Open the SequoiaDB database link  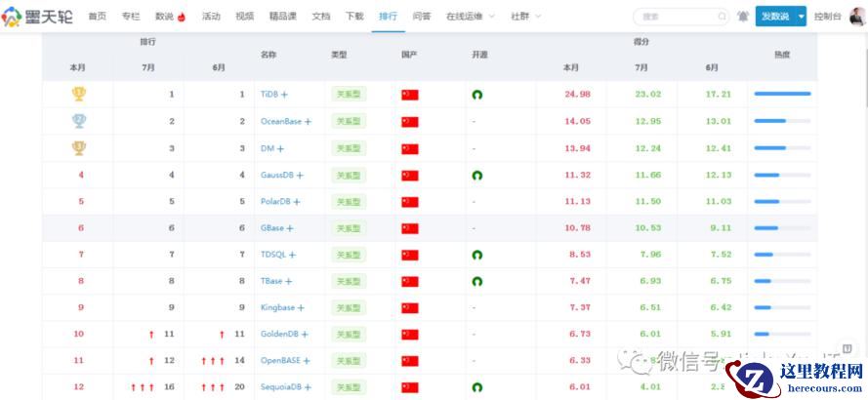click(x=282, y=387)
